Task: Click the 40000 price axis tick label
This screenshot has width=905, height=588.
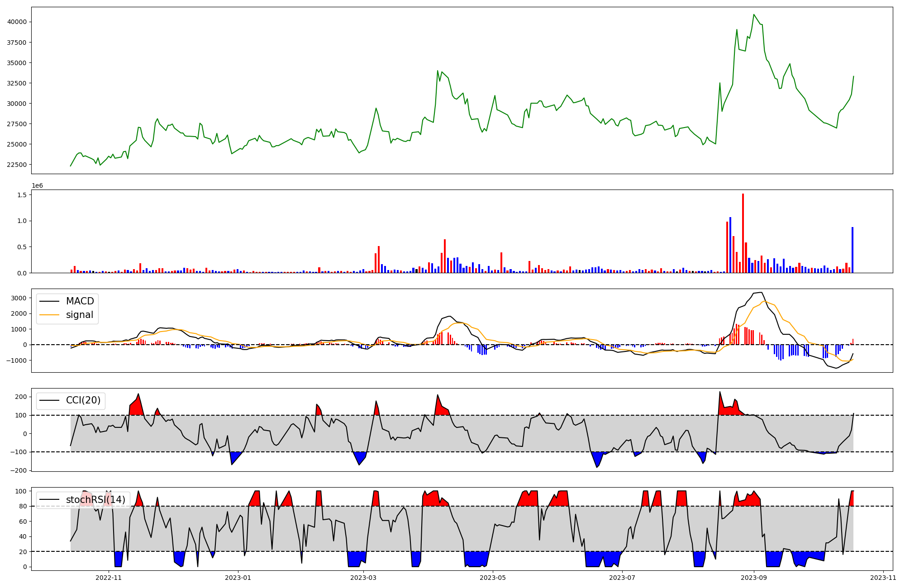Action: (x=17, y=22)
